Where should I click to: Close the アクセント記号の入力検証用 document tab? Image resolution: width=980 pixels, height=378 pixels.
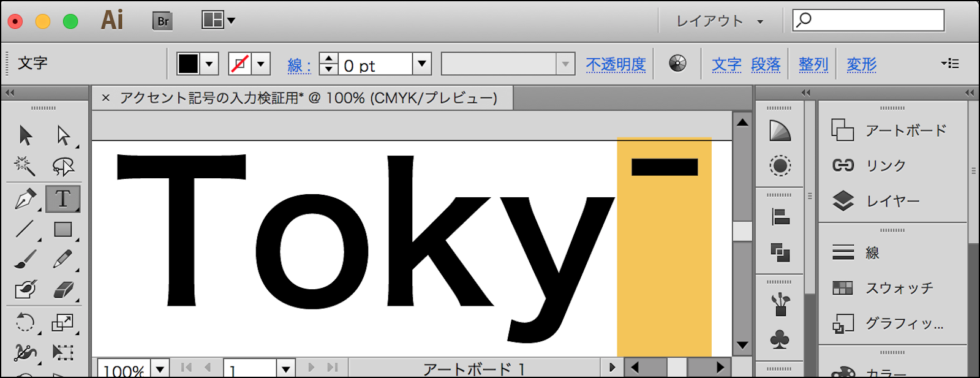click(x=106, y=98)
